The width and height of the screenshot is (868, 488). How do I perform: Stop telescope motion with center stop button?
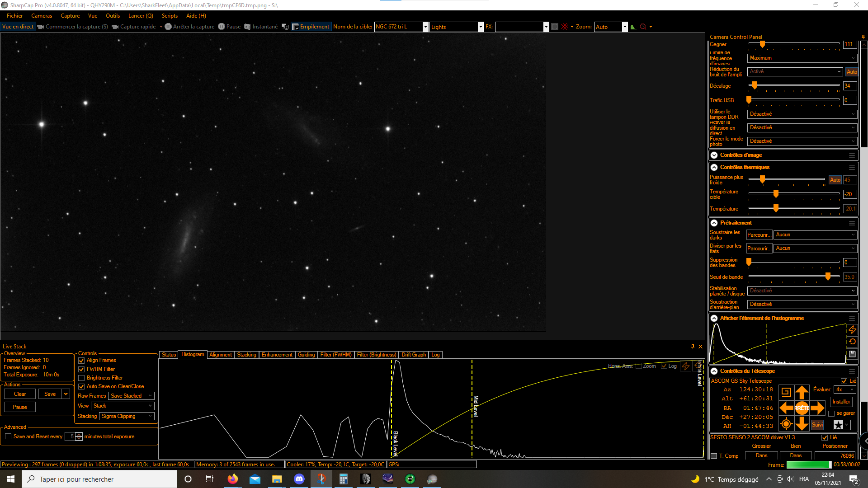pos(802,408)
